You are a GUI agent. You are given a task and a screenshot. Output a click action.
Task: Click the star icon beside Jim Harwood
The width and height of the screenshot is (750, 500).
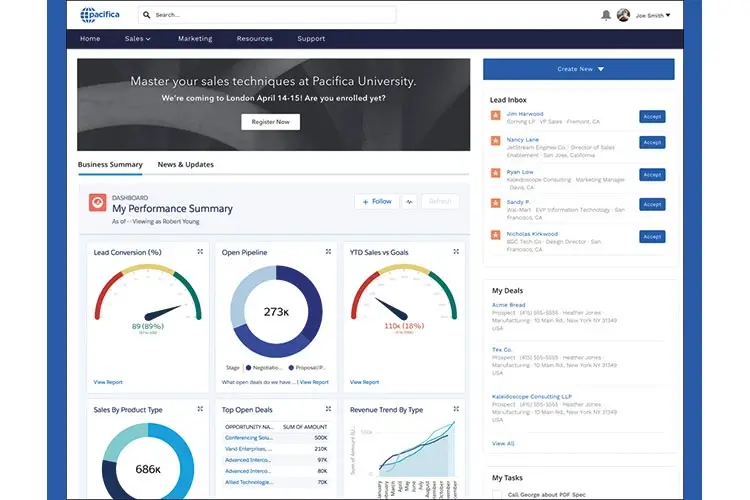coord(496,115)
